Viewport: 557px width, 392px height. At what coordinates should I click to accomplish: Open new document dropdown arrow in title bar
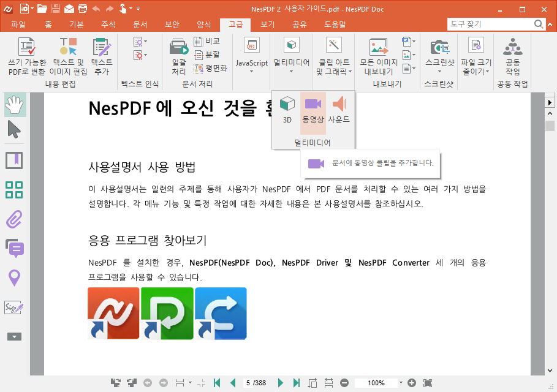[x=32, y=9]
